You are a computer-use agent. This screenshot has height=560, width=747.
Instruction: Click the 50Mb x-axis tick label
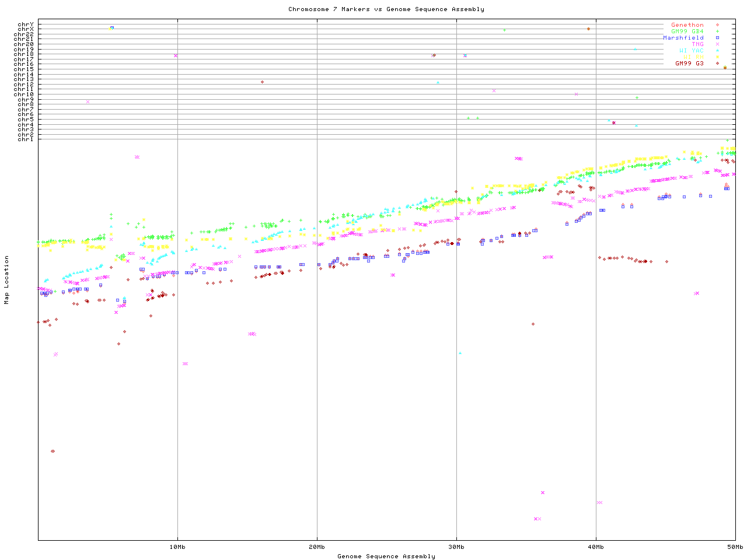point(735,547)
